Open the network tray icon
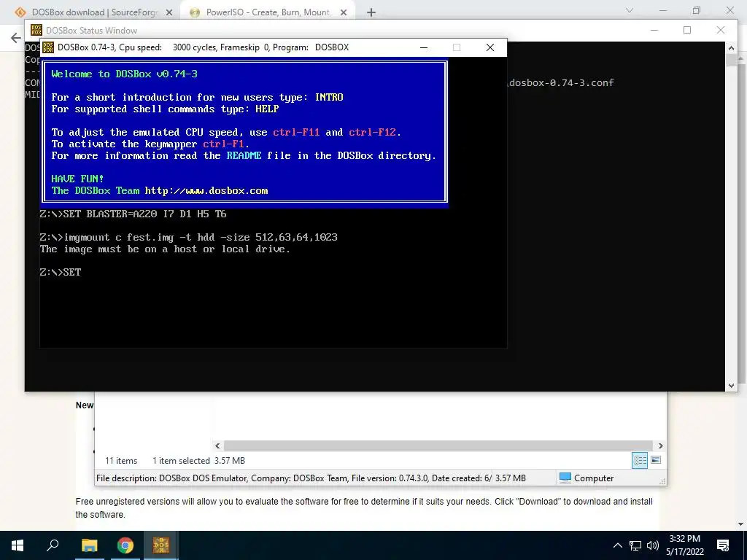The image size is (747, 560). (x=635, y=545)
